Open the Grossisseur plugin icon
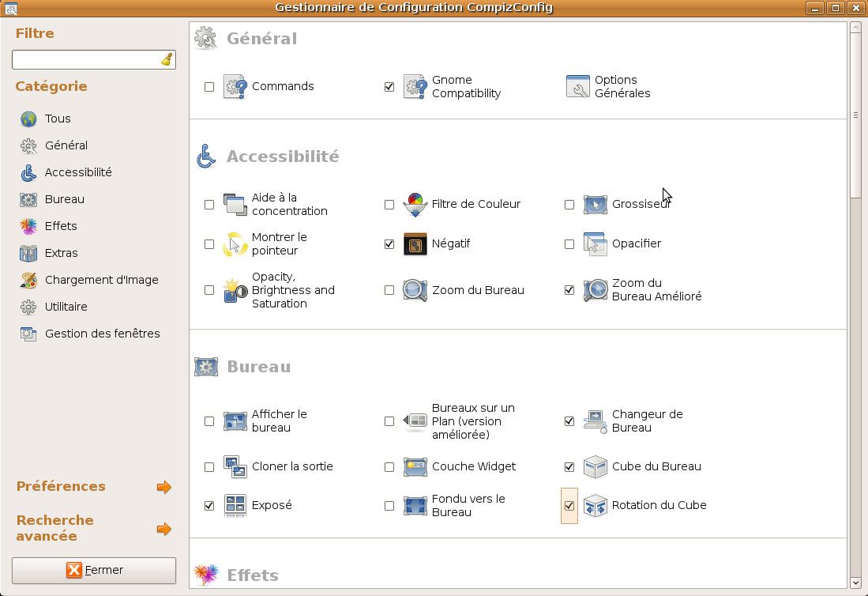This screenshot has height=596, width=868. pos(595,205)
